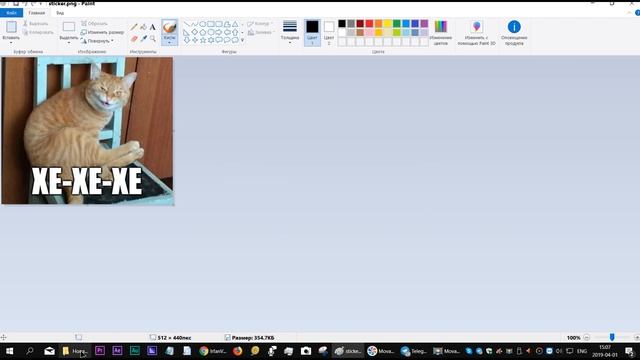This screenshot has width=640, height=360.
Task: Click the Product alert info icon
Action: pos(514,27)
